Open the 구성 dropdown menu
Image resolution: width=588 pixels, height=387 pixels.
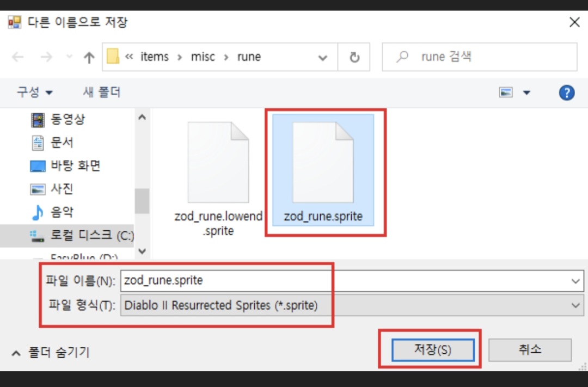pos(35,93)
